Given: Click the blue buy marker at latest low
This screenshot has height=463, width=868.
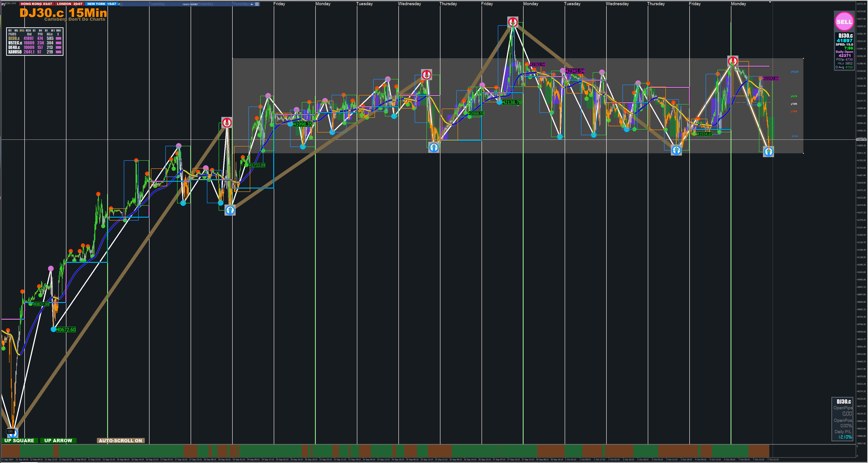Looking at the screenshot, I should coord(768,151).
